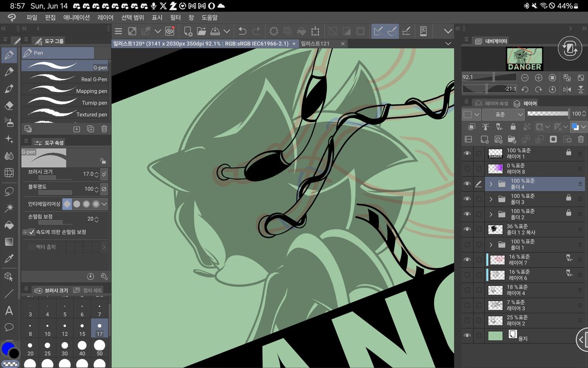Show the 레이어 8 layer
This screenshot has height=368, width=588.
467,169
